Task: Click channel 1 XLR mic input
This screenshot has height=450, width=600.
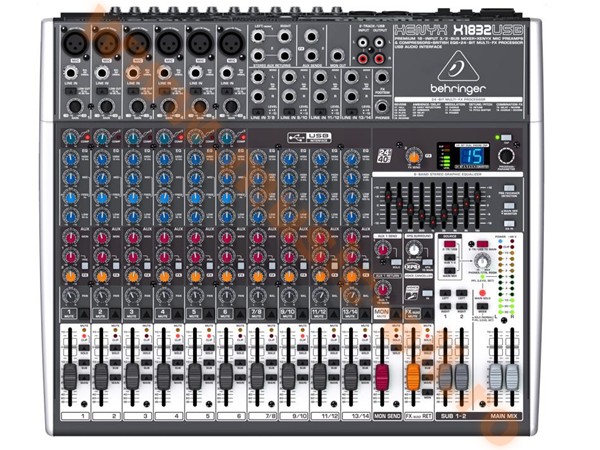Action: (x=75, y=43)
